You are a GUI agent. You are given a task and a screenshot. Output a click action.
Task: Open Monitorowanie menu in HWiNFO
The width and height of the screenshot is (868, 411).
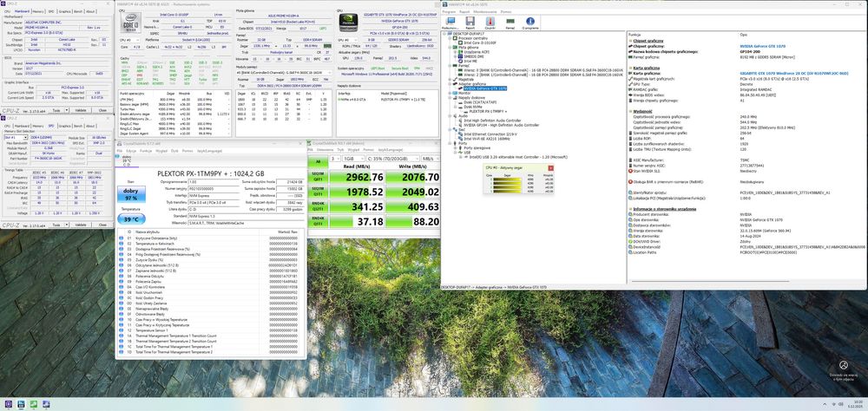(x=485, y=11)
